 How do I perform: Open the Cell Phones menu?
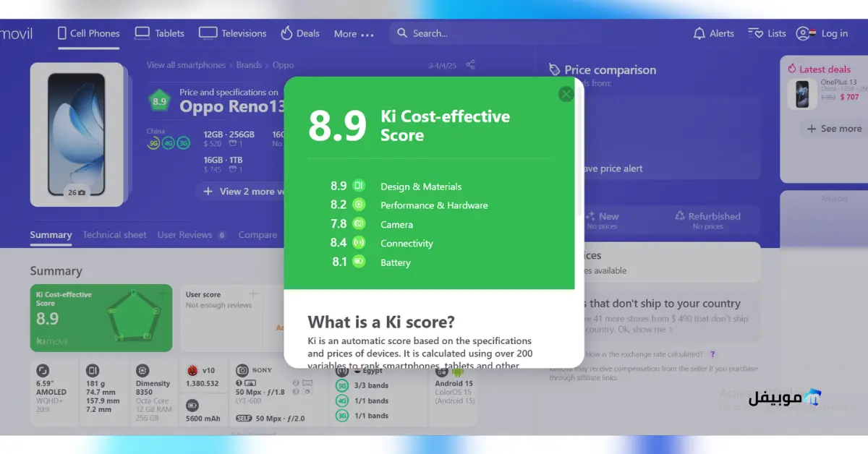pyautogui.click(x=88, y=33)
